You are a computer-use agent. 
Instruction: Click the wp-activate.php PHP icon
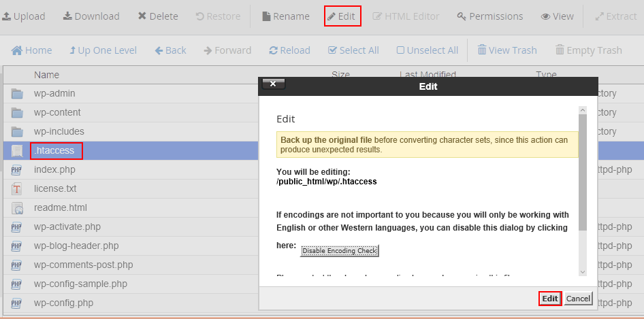coord(16,227)
